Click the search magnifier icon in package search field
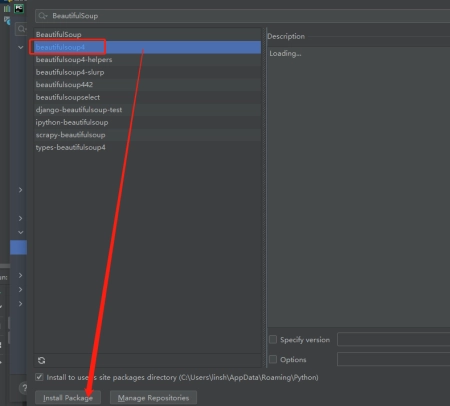The height and width of the screenshot is (406, 450). (x=42, y=16)
